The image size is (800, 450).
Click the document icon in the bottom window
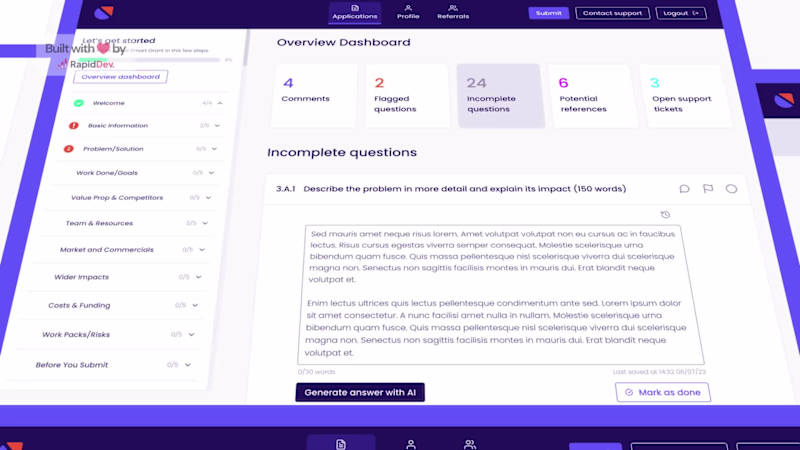pyautogui.click(x=341, y=444)
